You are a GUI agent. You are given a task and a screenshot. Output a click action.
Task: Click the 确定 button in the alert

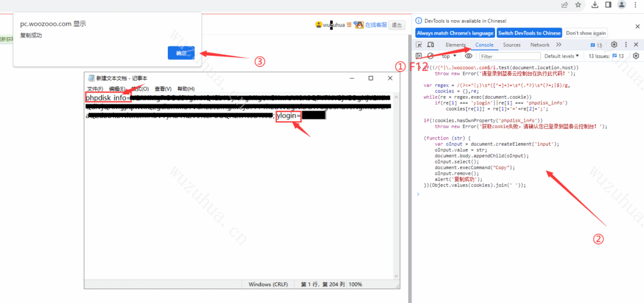tap(181, 53)
